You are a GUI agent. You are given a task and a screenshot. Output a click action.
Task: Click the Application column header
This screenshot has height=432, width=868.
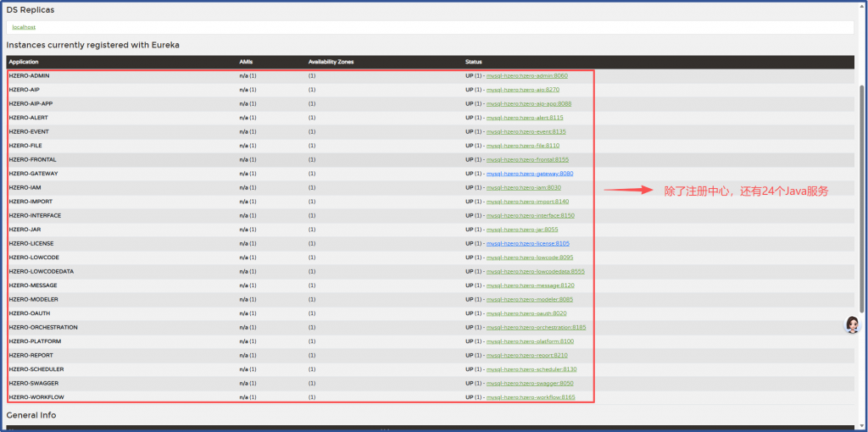pos(24,62)
